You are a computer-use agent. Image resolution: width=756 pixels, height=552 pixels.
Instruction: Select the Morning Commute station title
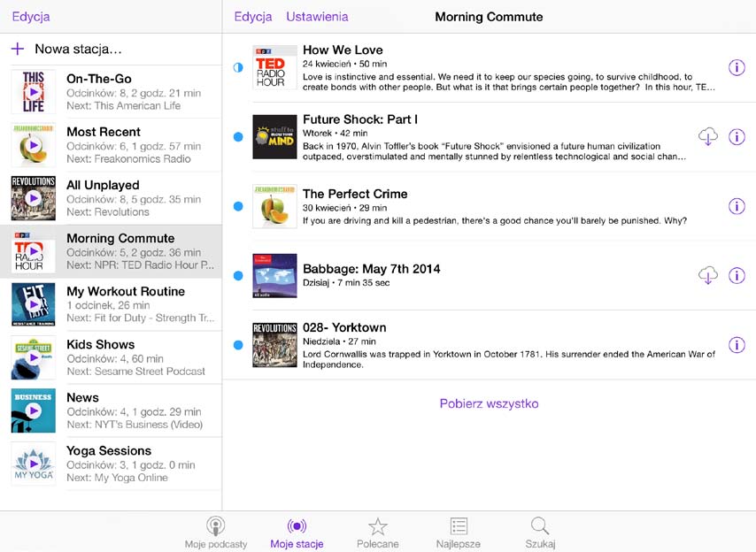(x=120, y=238)
